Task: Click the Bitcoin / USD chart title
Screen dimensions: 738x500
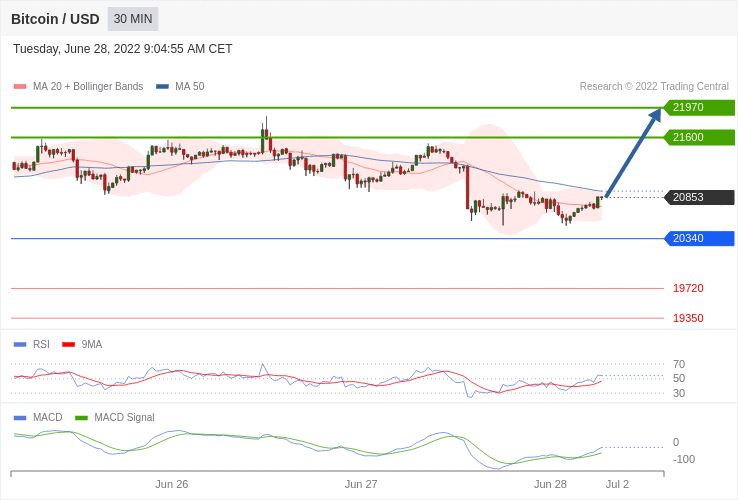Action: 55,19
